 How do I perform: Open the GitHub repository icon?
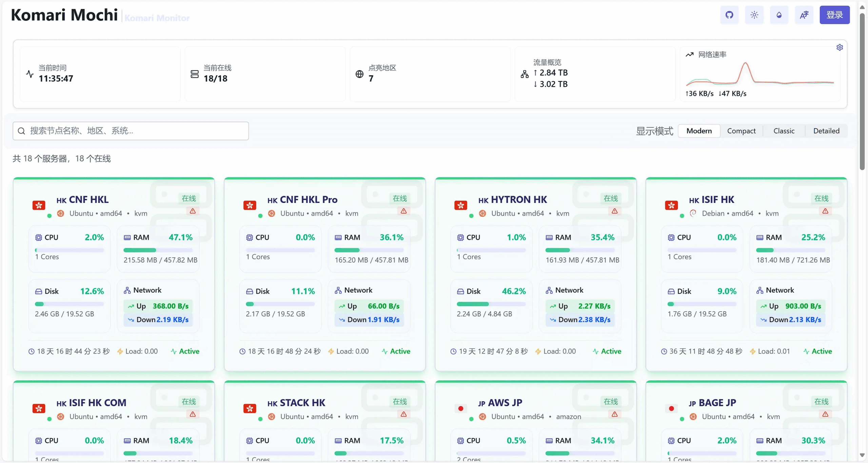(x=729, y=15)
